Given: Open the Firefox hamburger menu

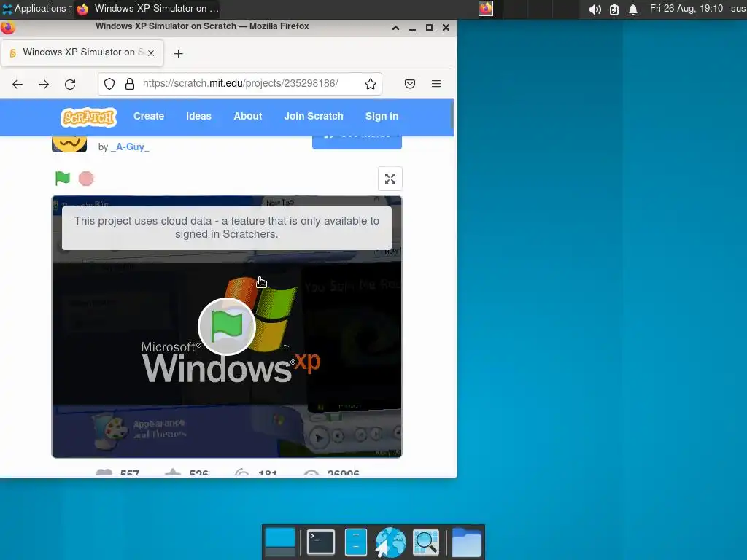Looking at the screenshot, I should [x=436, y=84].
